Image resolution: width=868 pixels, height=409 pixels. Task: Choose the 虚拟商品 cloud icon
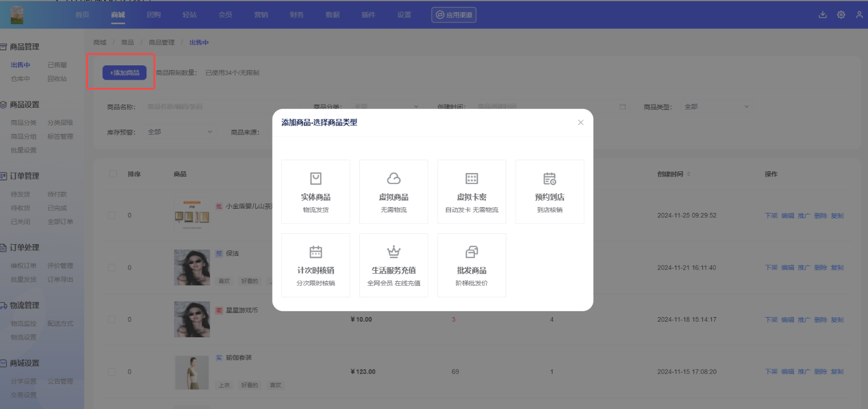(393, 178)
